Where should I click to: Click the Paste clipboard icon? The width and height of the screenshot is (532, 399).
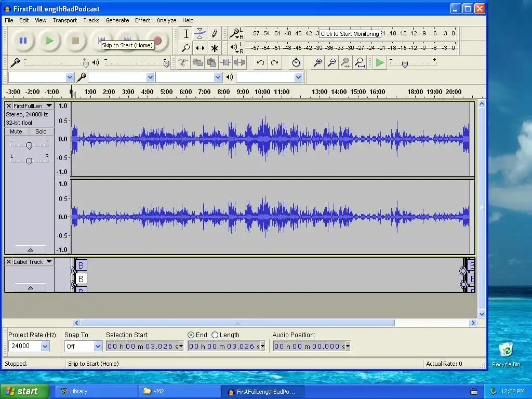click(x=212, y=63)
